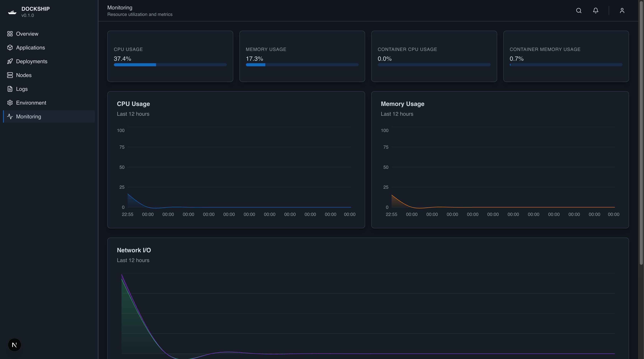Viewport: 644px width, 359px height.
Task: Click the Logs document icon
Action: pos(10,89)
